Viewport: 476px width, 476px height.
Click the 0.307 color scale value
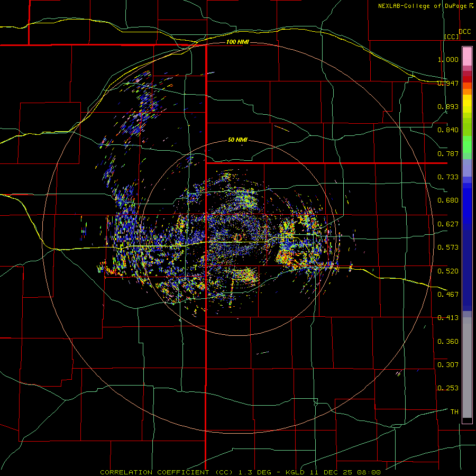pyautogui.click(x=448, y=365)
